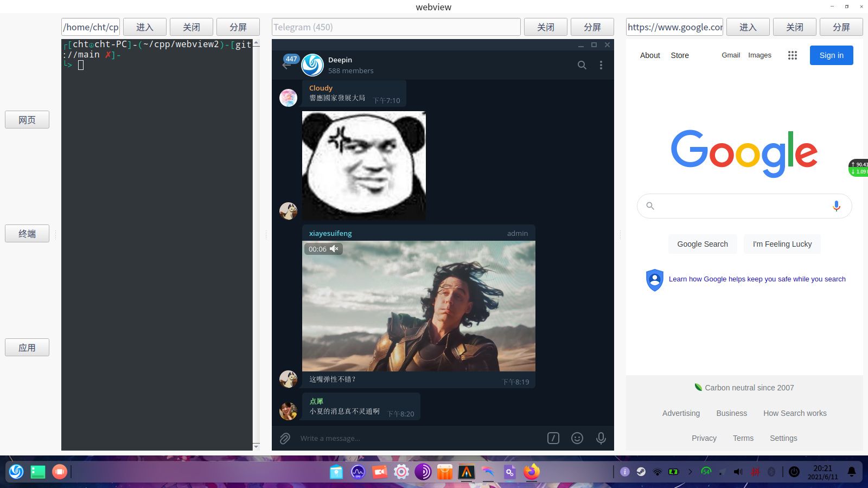Viewport: 868px width, 488px height.
Task: Open the Steam tray icon
Action: [641, 472]
